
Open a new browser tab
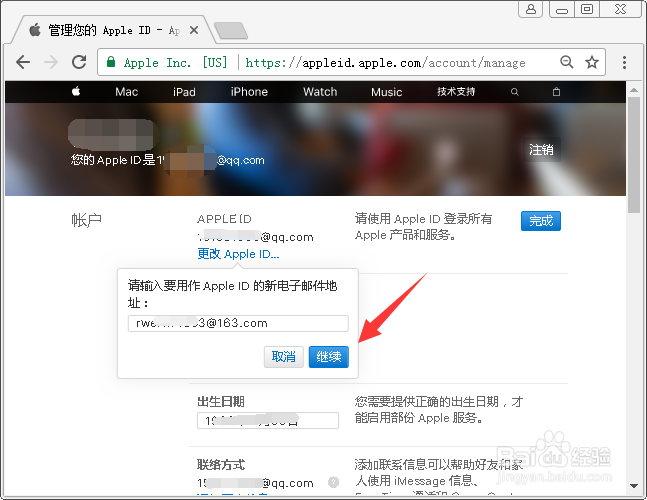coord(231,31)
